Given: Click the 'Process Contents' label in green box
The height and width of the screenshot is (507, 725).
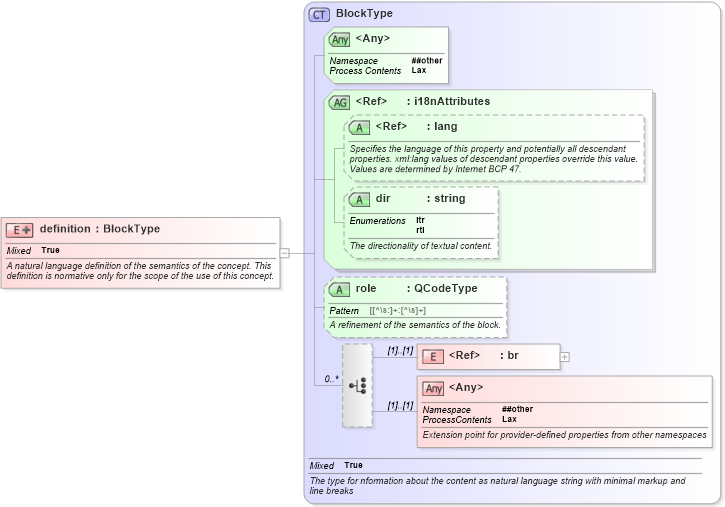Looking at the screenshot, I should (365, 71).
